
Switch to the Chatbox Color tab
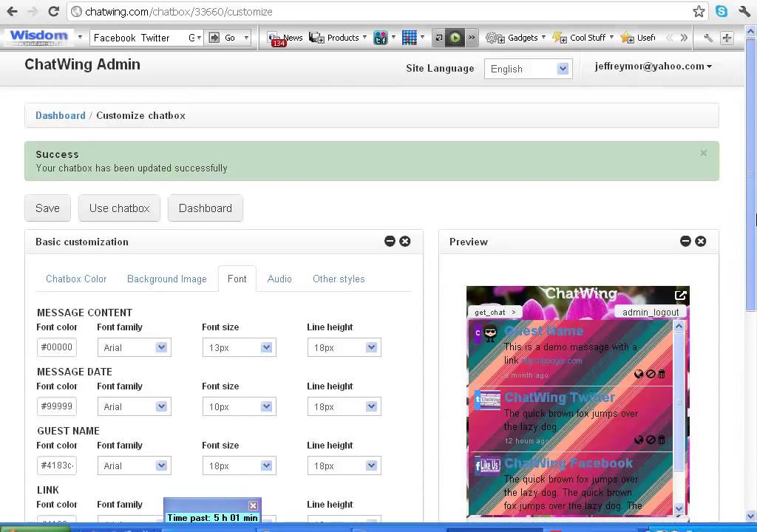click(76, 279)
